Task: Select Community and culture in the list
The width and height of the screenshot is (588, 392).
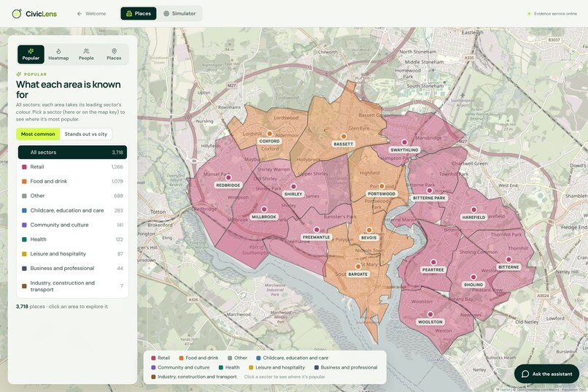Action: (x=72, y=225)
